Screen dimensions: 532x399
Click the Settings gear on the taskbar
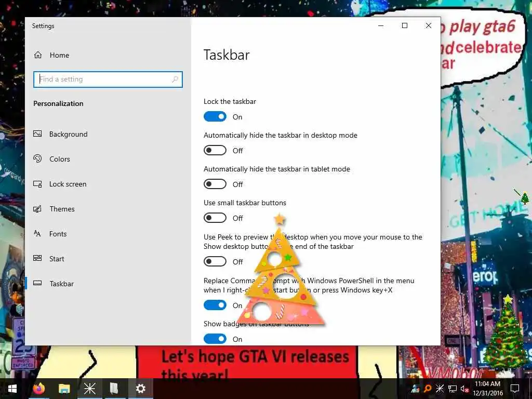coord(140,389)
